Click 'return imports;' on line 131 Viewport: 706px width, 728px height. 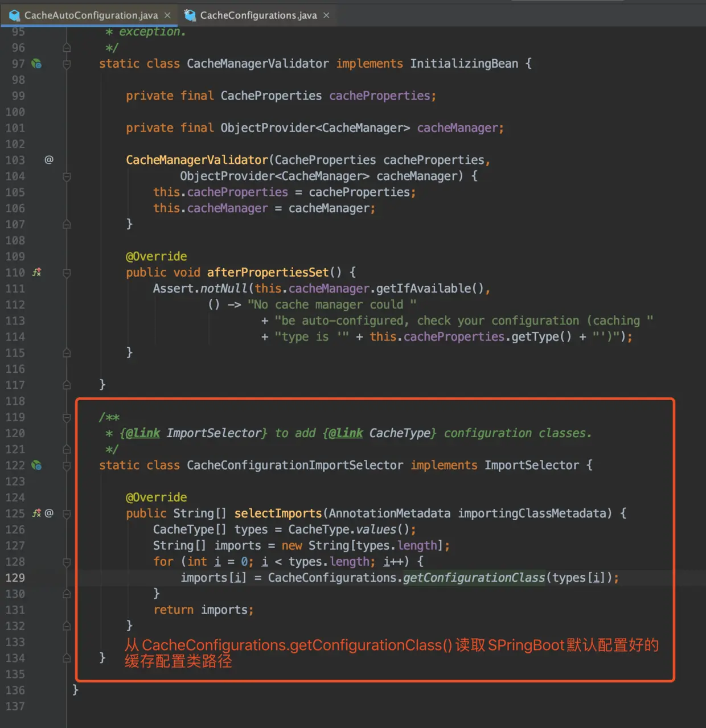203,610
